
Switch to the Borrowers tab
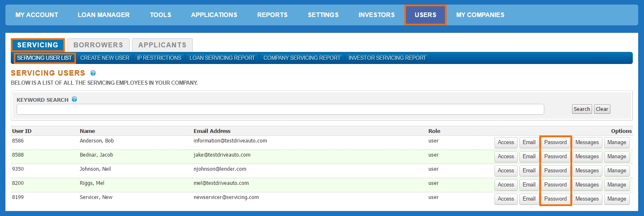[x=98, y=45]
